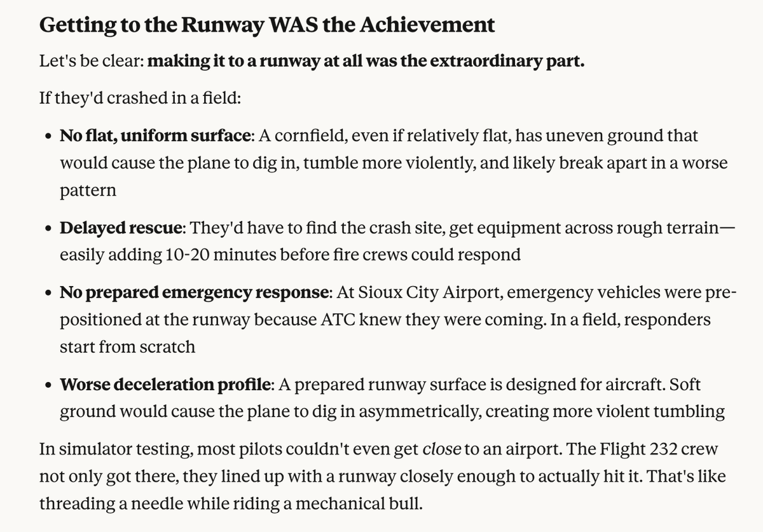763x532 pixels.
Task: Click the bullet point before "No prepared emergency response"
Action: pyautogui.click(x=49, y=294)
